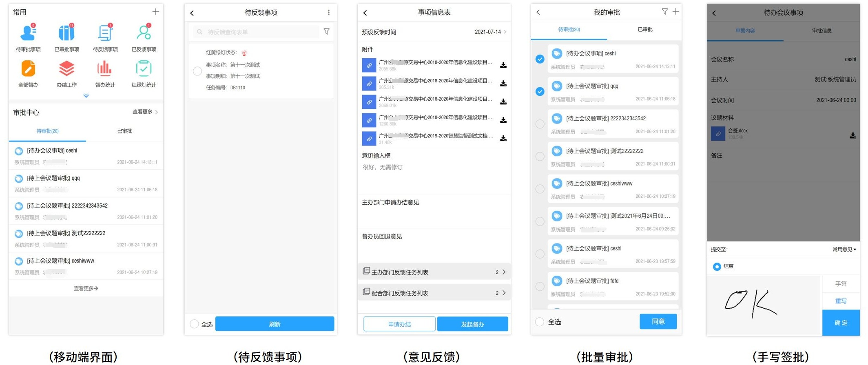The width and height of the screenshot is (868, 365).
Task: Select the 结束 radio button
Action: pyautogui.click(x=717, y=267)
